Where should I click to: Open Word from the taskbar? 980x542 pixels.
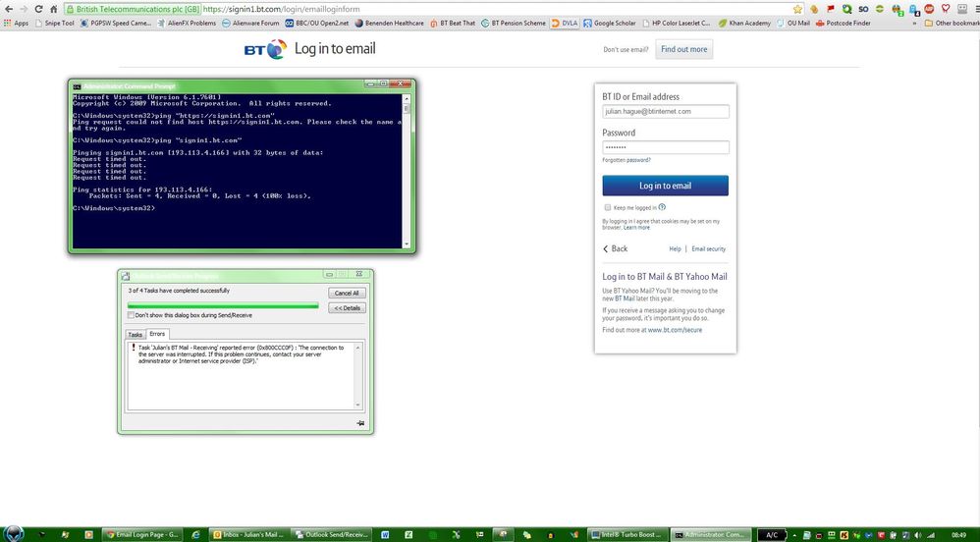(x=385, y=534)
